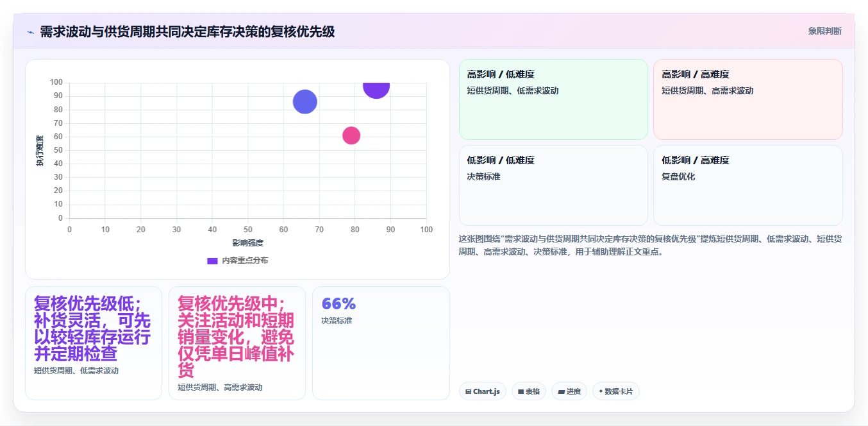Click the Chart.js tag chip
The width and height of the screenshot is (868, 426).
pos(483,391)
